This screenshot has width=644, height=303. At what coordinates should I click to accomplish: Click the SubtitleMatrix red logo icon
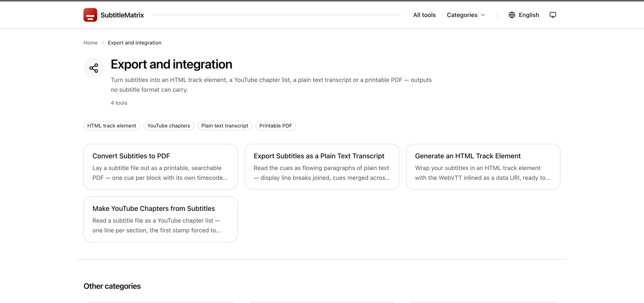[90, 15]
